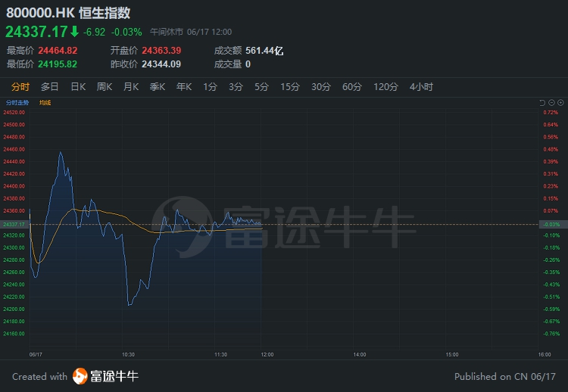Open the 周K weekly candlestick tab
Screen dimensions: 568x392
105,87
